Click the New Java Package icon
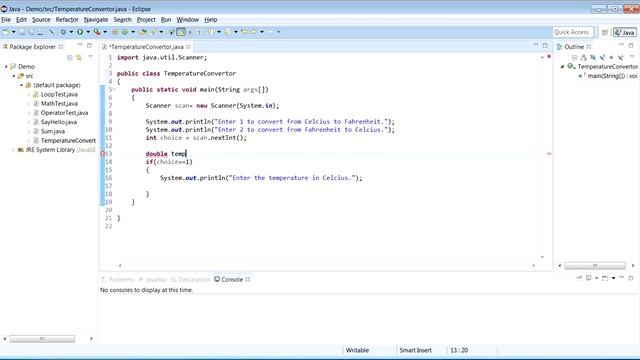The width and height of the screenshot is (640, 360). click(116, 32)
